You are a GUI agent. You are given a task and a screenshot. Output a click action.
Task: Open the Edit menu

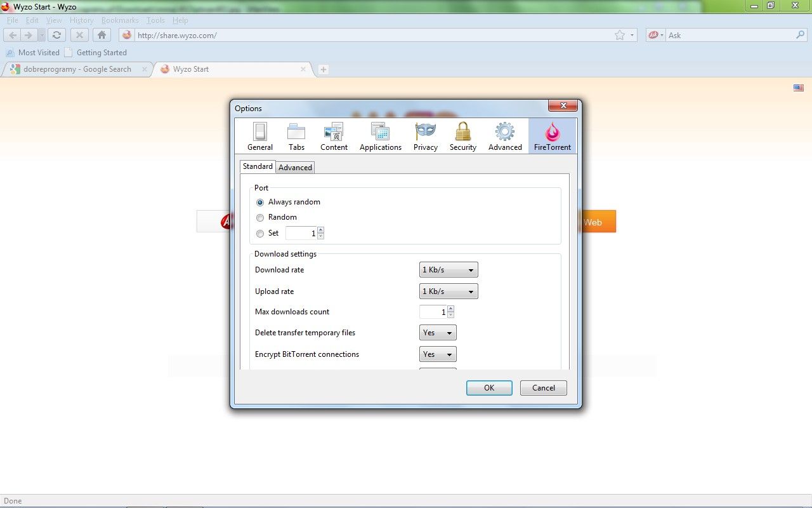[x=32, y=20]
